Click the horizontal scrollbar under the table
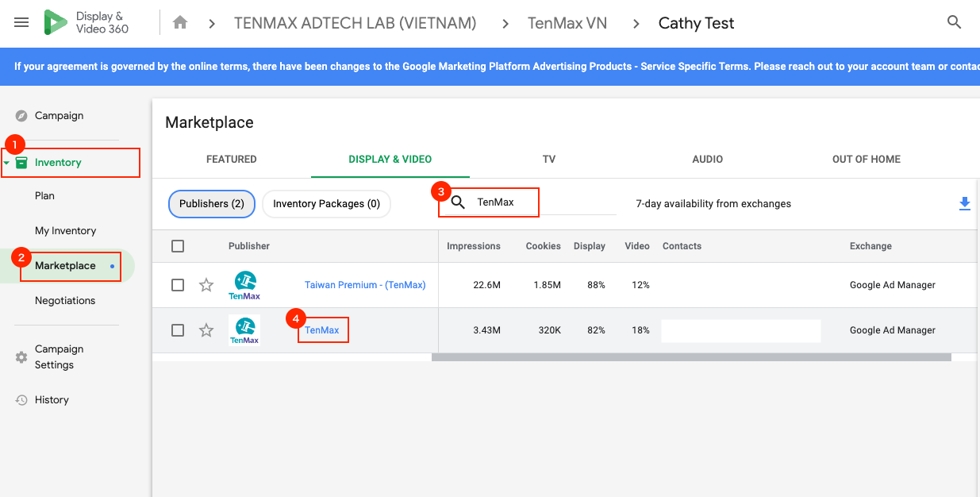Image resolution: width=980 pixels, height=497 pixels. [x=691, y=357]
